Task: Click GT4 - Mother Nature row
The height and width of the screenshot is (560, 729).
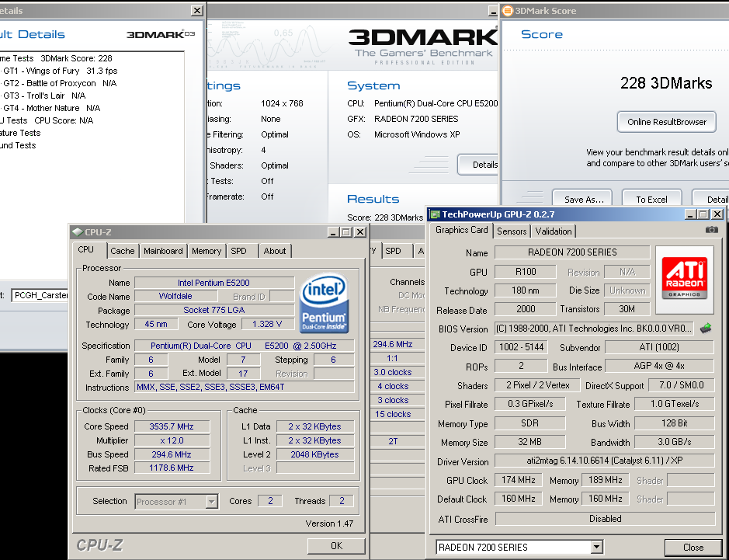Action: (51, 108)
